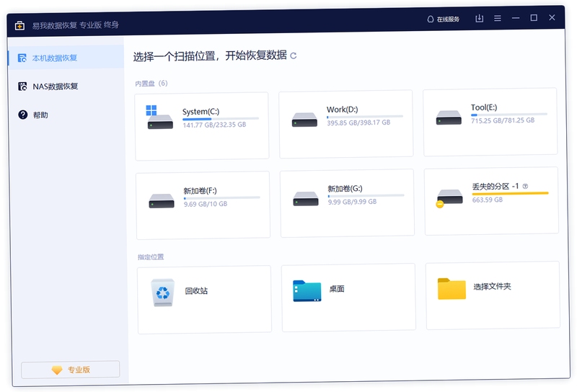Click the 本机数据恢复 sidebar icon
This screenshot has width=577, height=392.
pyautogui.click(x=22, y=58)
